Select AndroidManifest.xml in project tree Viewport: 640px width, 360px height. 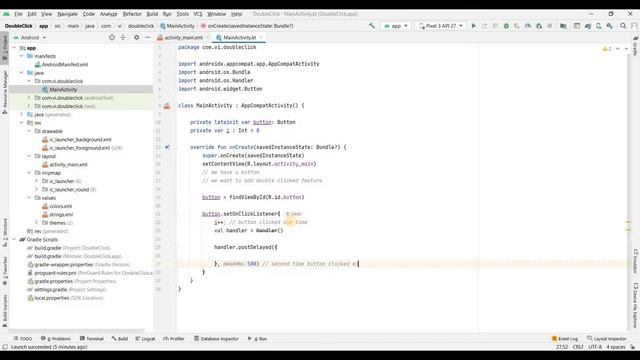coord(64,64)
